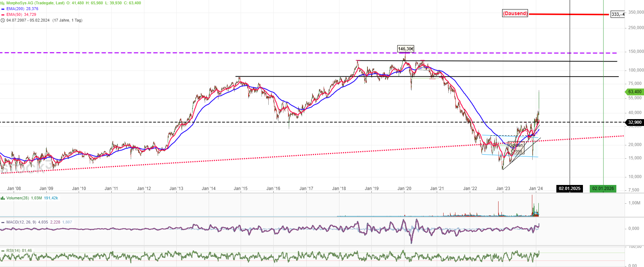The height and width of the screenshot is (267, 644).
Task: Click the green 02.01.2026 date marker
Action: click(603, 189)
